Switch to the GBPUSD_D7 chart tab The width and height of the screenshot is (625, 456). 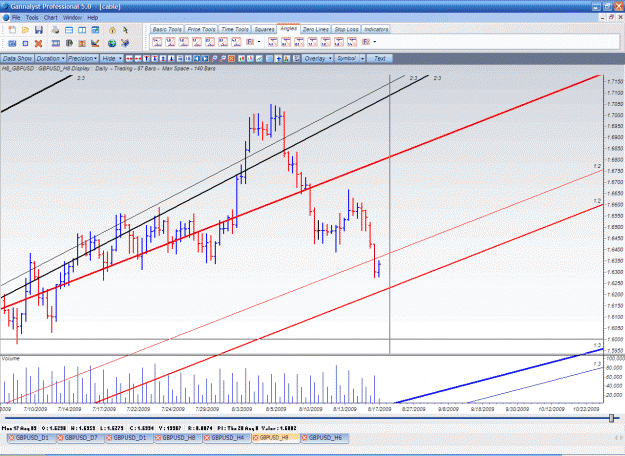[81, 438]
